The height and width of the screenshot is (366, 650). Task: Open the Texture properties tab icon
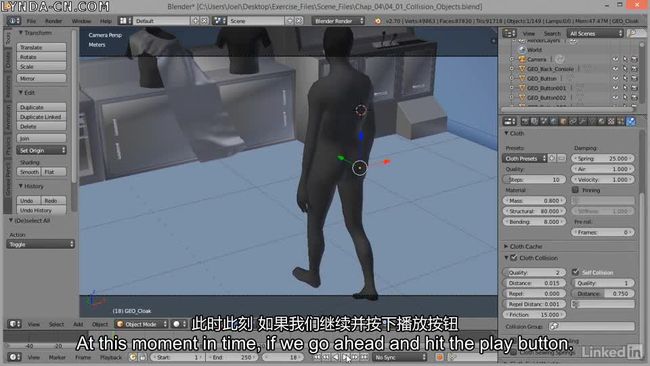pyautogui.click(x=611, y=121)
